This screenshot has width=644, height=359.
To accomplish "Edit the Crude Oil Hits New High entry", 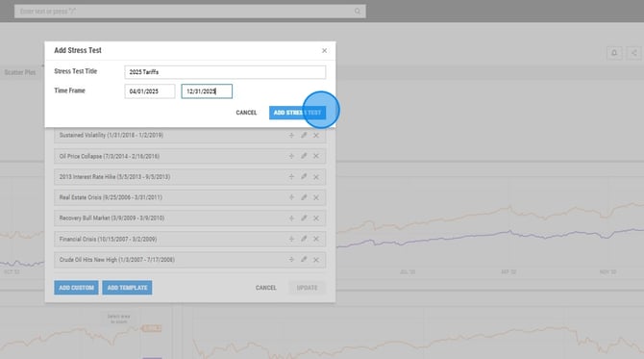I will point(304,260).
